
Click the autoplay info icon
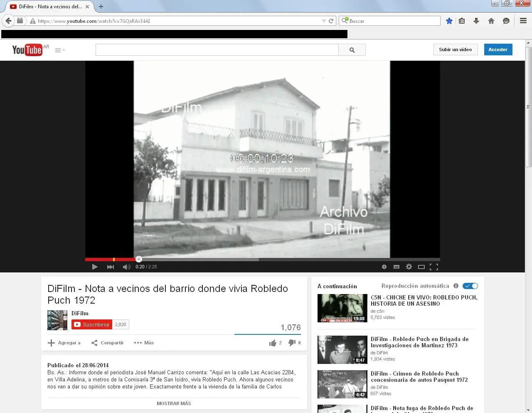[x=456, y=286]
